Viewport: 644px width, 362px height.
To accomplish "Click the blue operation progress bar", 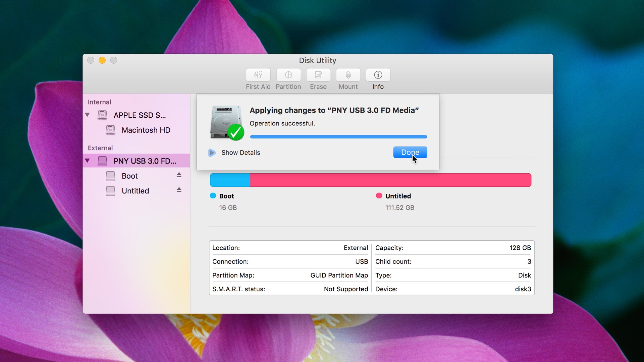I will (x=339, y=136).
